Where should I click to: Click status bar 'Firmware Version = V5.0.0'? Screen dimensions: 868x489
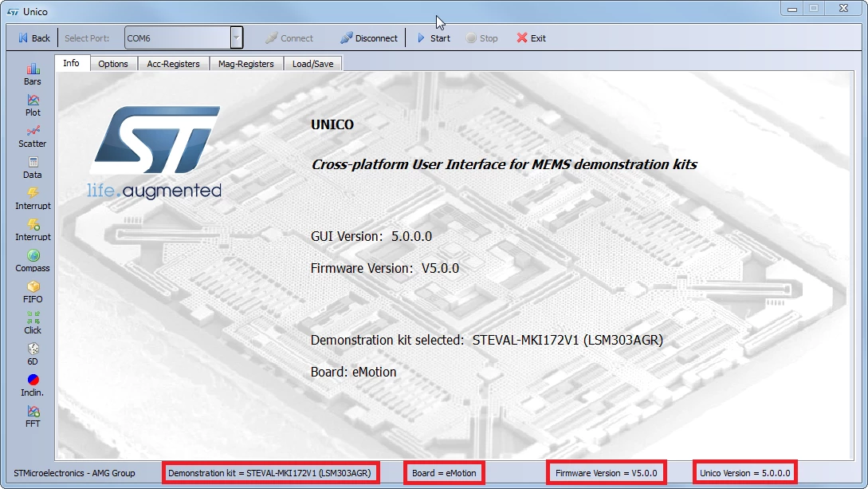(606, 473)
